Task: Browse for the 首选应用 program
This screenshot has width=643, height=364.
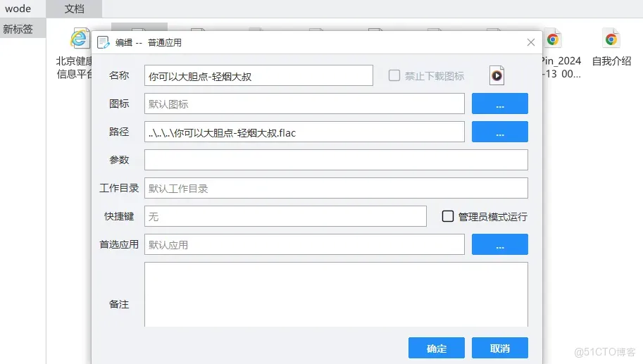Action: pyautogui.click(x=500, y=244)
